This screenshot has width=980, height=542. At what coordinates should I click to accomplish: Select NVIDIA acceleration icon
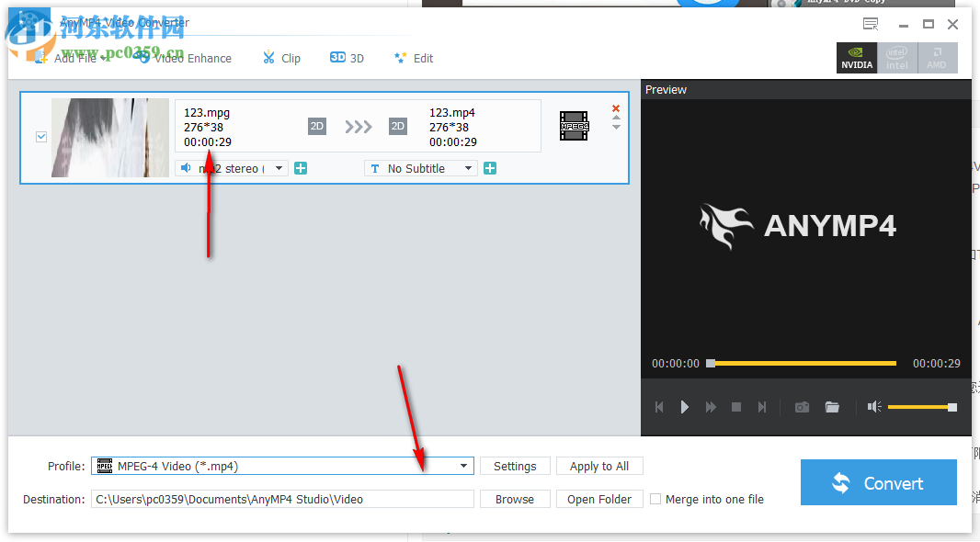point(857,58)
